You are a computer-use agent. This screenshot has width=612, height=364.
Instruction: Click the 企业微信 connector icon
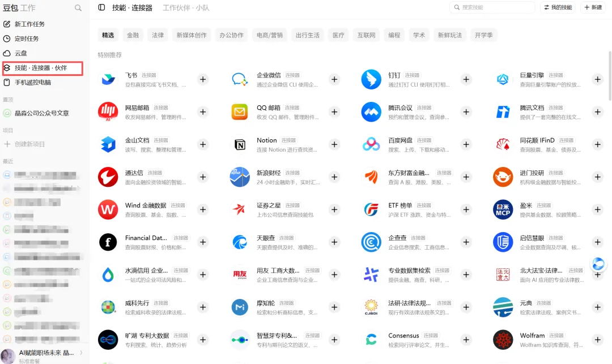point(240,79)
